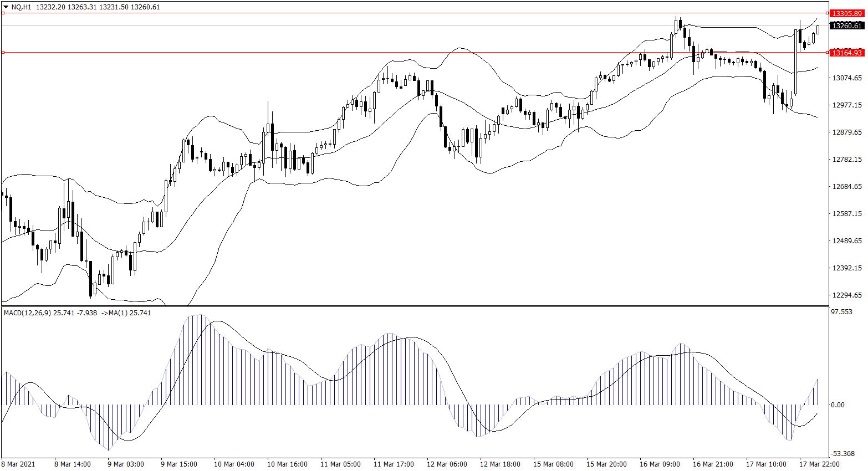
Task: Select right handle of 13305.89 red line
Action: 828,13
